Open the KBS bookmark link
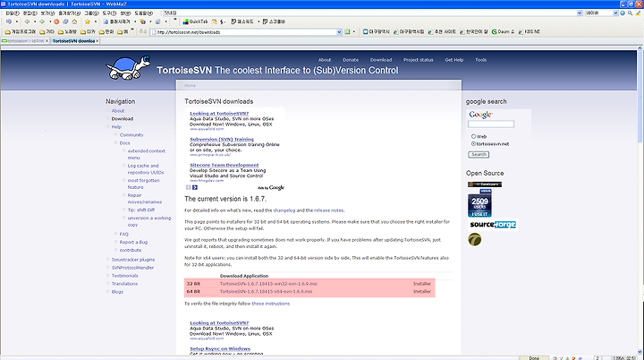The width and height of the screenshot is (644, 360). click(x=530, y=31)
